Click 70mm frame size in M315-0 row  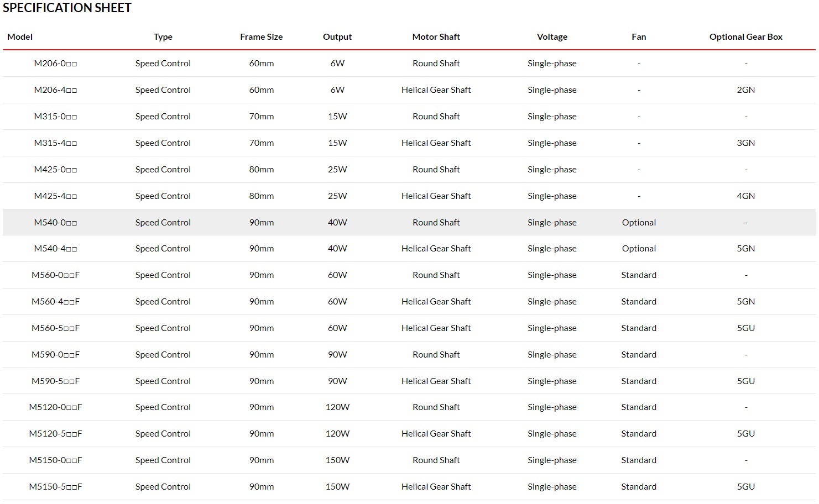point(262,117)
